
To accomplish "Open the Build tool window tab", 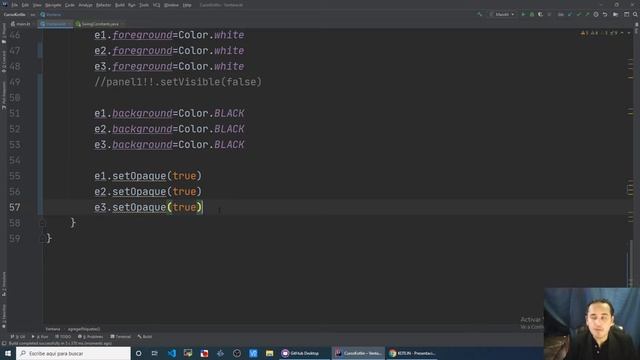I will click(145, 336).
